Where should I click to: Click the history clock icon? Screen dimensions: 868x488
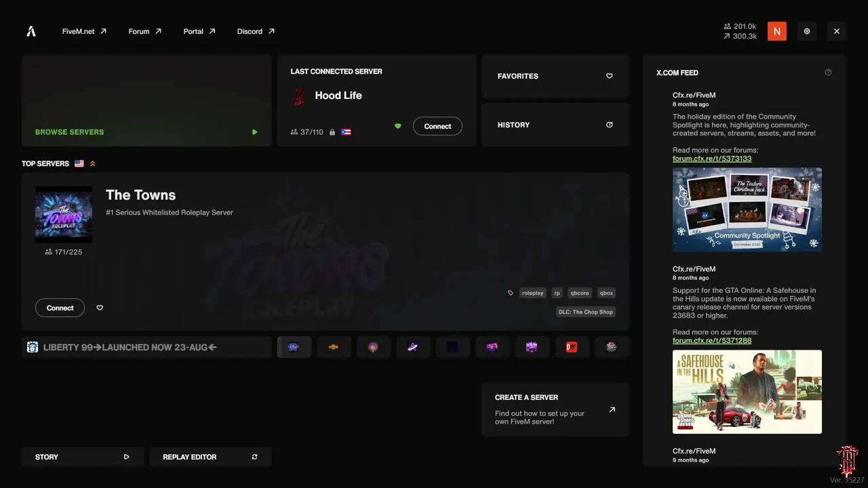tap(609, 125)
